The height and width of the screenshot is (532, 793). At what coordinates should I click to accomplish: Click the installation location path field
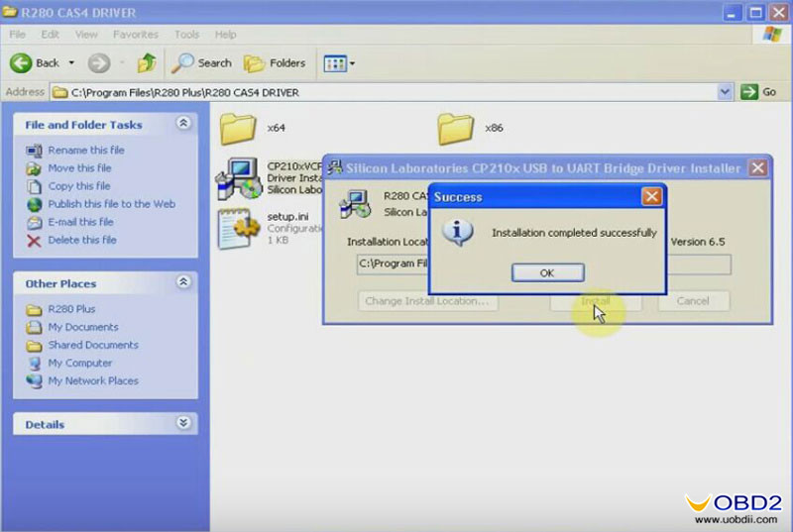coord(543,264)
